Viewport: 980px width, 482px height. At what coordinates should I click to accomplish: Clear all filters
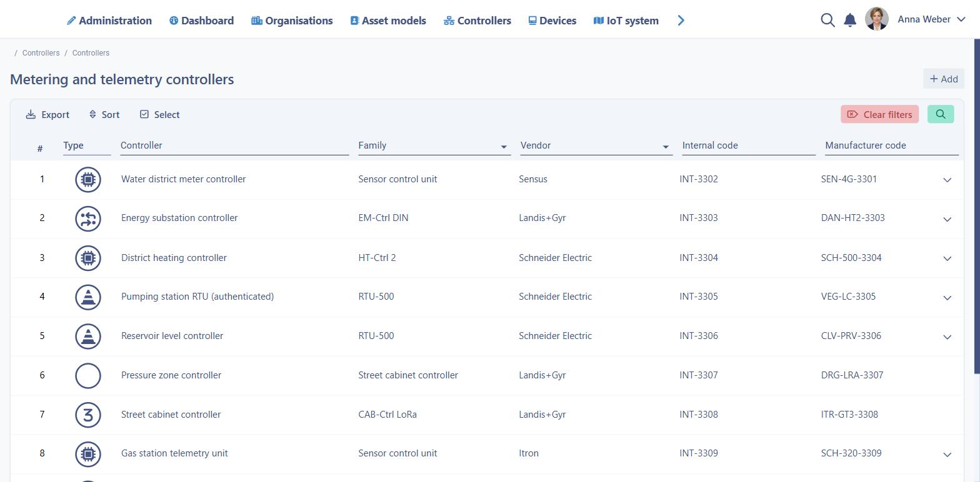coord(879,114)
